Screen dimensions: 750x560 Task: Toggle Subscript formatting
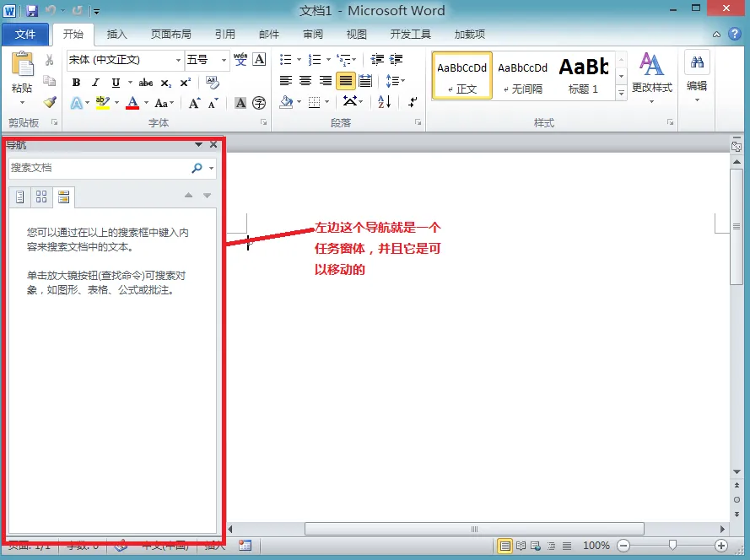[x=165, y=83]
